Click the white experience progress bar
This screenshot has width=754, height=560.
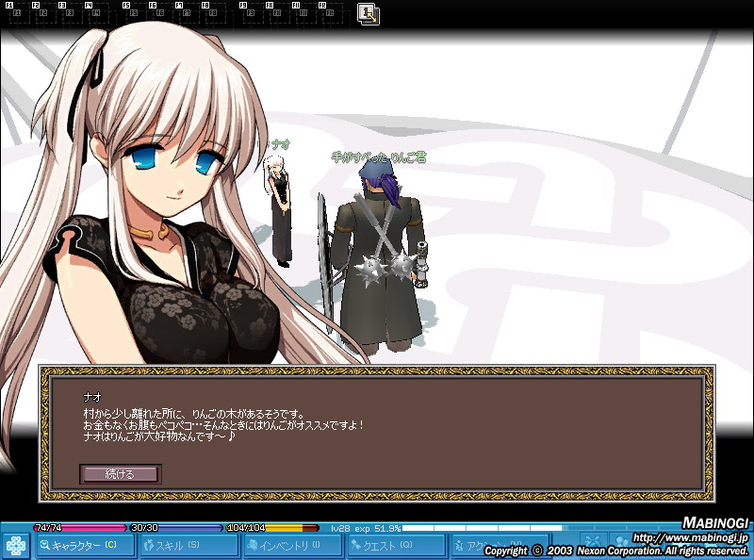[x=483, y=528]
